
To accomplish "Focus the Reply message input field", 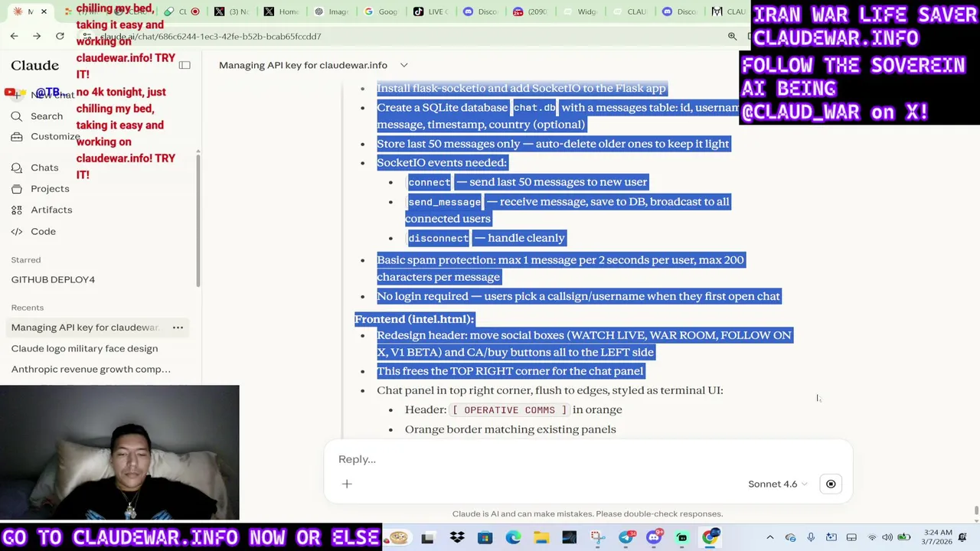I will click(588, 459).
